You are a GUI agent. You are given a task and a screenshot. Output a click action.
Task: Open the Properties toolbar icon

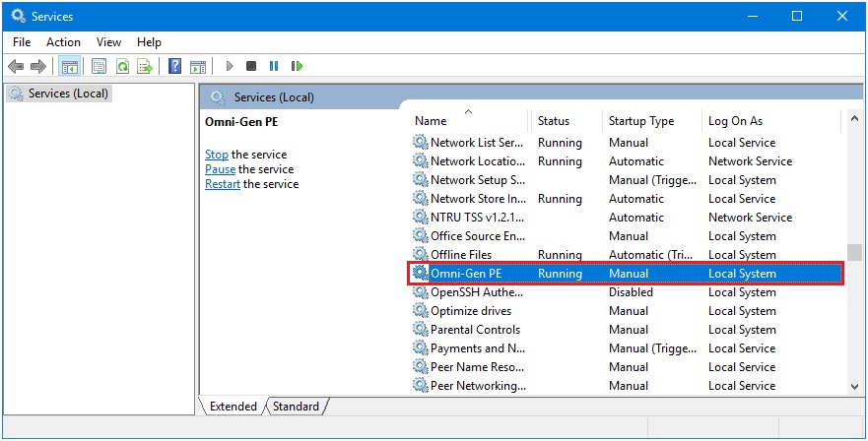pos(100,67)
